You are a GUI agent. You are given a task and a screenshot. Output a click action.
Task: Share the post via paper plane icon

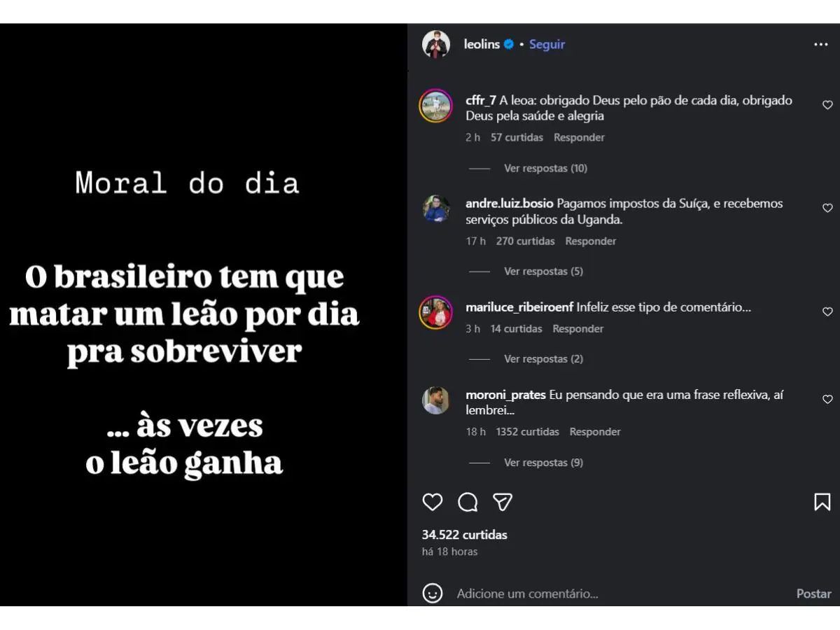503,502
